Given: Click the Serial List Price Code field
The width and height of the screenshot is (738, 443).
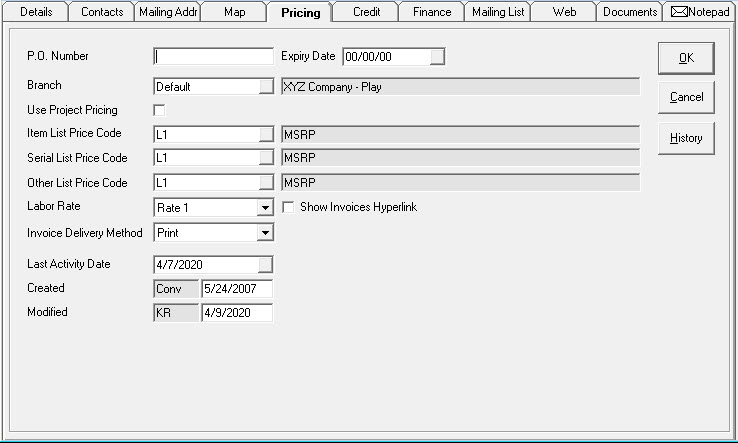Looking at the screenshot, I should coord(207,158).
